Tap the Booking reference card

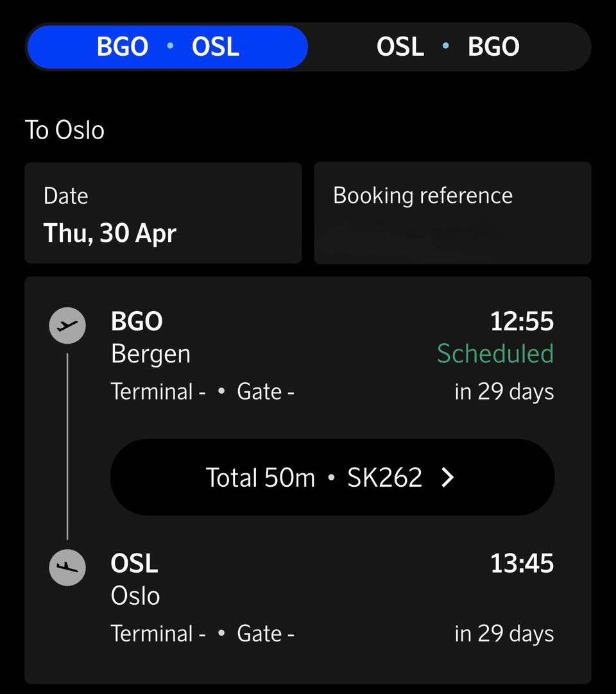click(452, 213)
